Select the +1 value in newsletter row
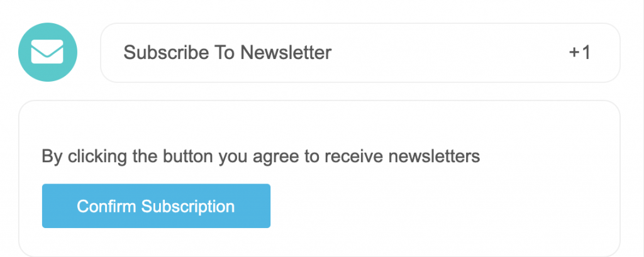The image size is (644, 257). [579, 53]
